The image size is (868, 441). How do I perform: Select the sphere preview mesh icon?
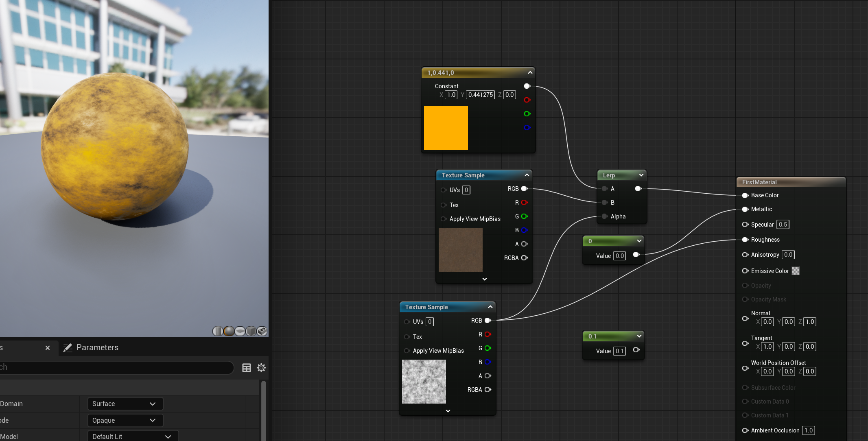point(229,331)
